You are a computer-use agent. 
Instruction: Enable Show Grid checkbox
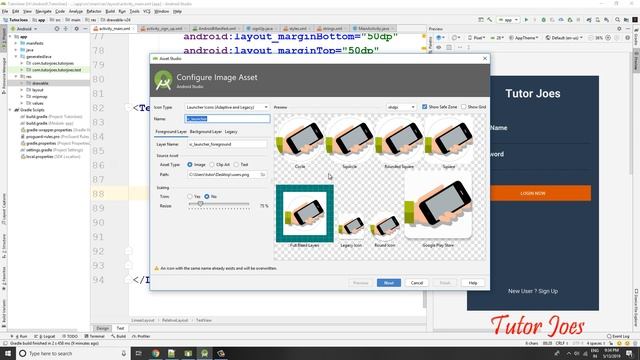464,107
